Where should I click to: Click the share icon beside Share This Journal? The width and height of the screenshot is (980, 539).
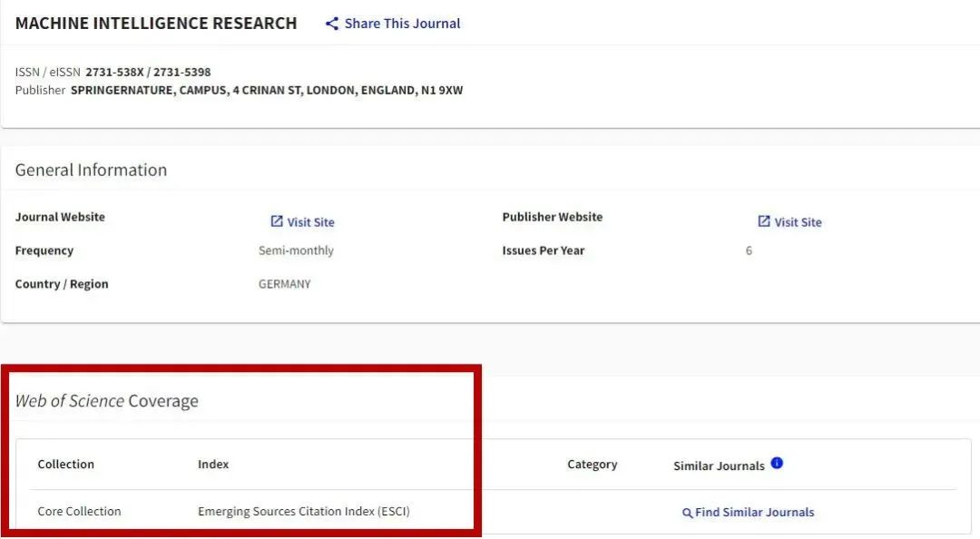point(332,24)
